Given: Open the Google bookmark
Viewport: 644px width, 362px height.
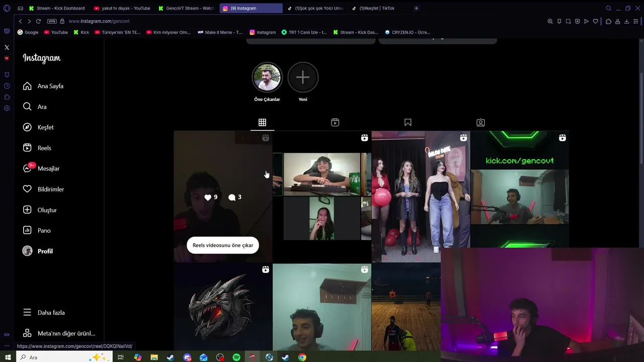Looking at the screenshot, I should pos(28,32).
